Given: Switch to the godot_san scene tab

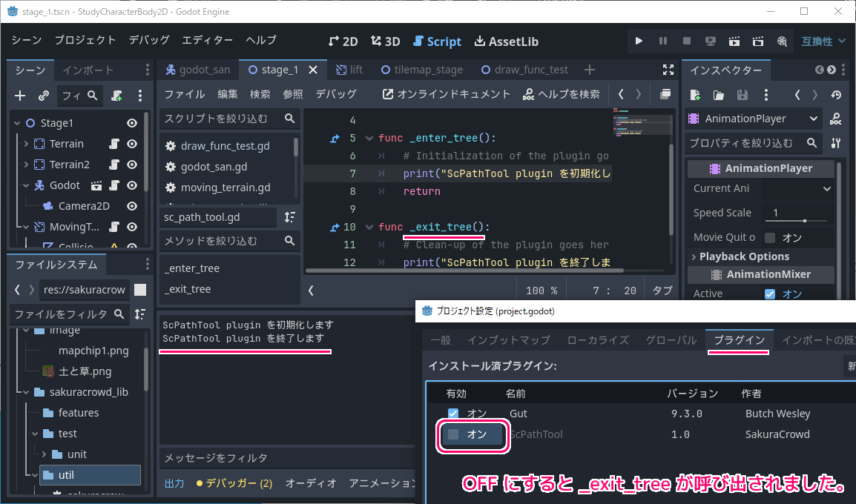Looking at the screenshot, I should (x=198, y=70).
